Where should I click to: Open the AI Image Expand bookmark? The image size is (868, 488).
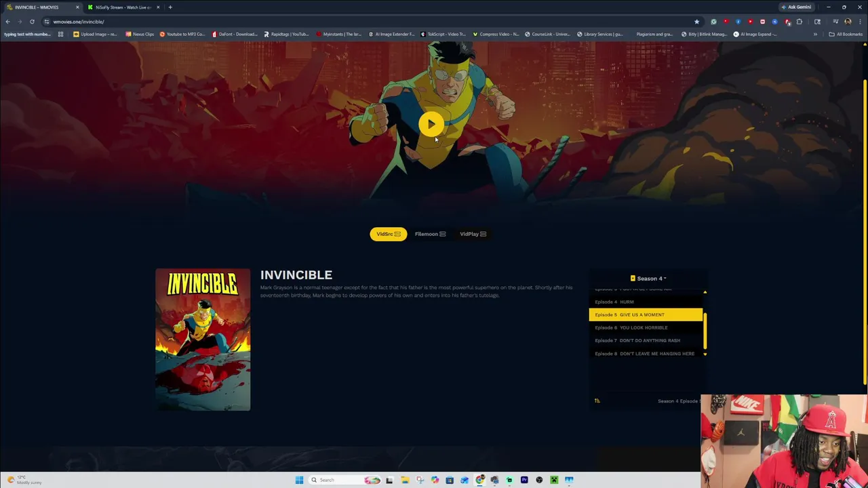[755, 34]
